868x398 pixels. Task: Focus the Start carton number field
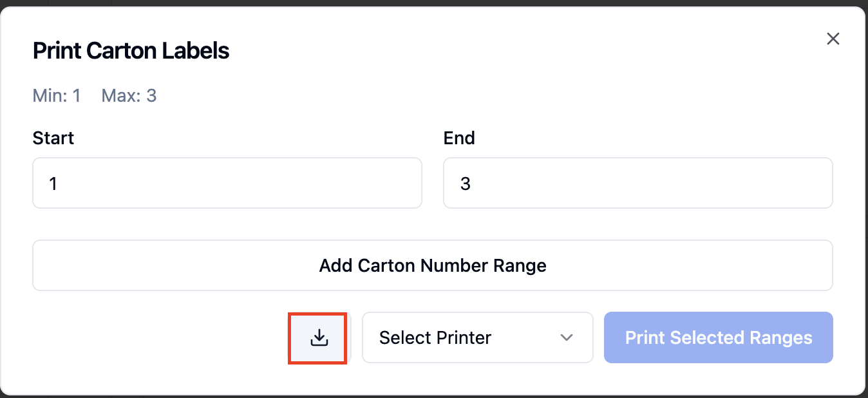click(227, 184)
